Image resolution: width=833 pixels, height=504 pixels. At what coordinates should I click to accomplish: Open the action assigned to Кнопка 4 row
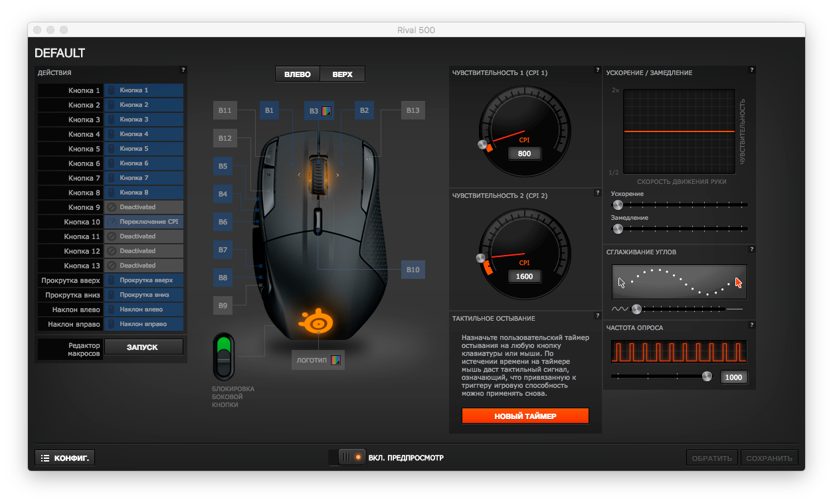(x=143, y=134)
